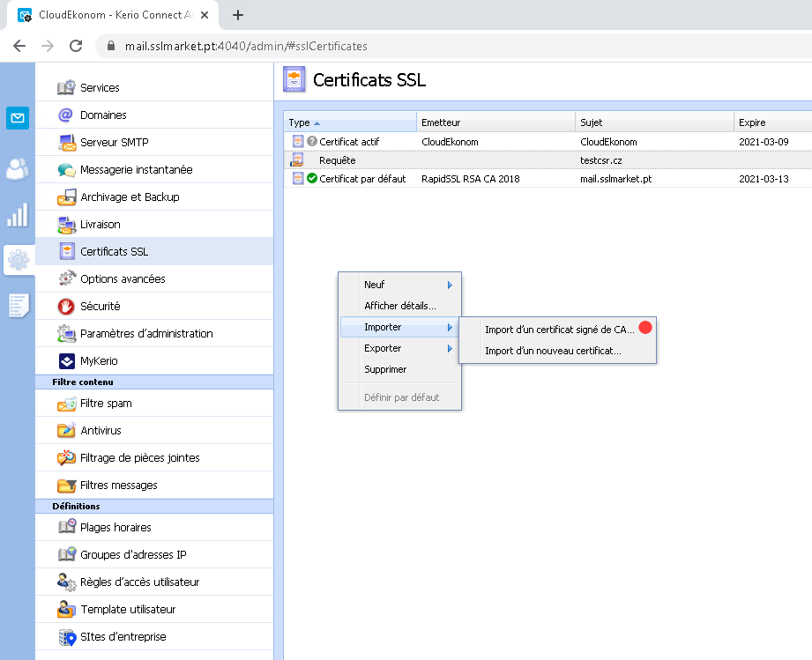Viewport: 812px width, 660px height.
Task: Click the Plages horaires icon
Action: [67, 527]
